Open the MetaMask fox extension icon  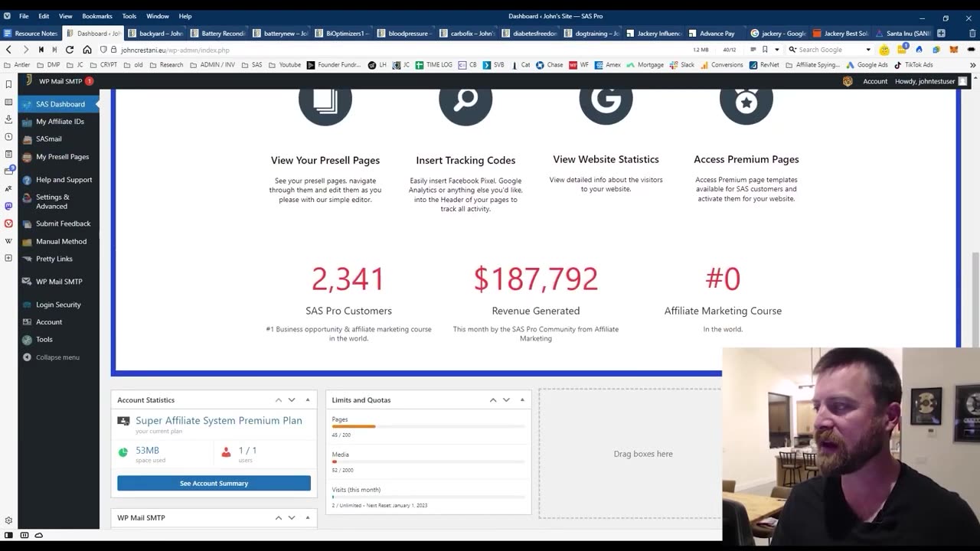tap(953, 50)
